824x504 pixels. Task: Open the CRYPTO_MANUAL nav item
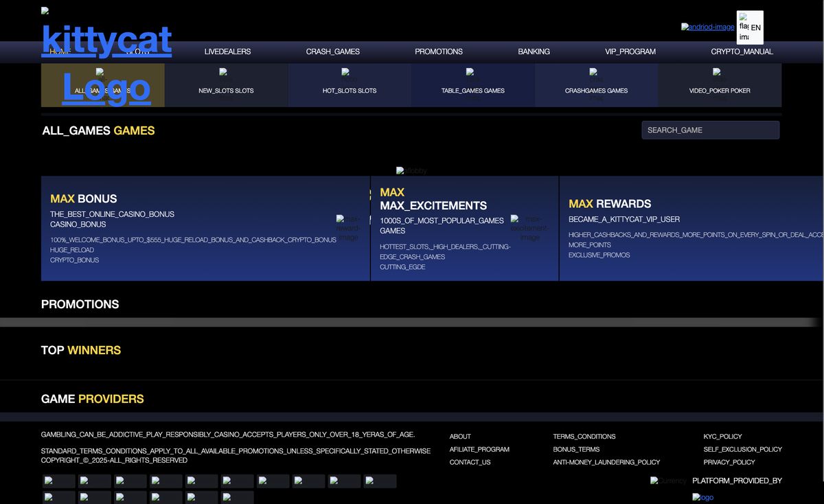click(742, 51)
